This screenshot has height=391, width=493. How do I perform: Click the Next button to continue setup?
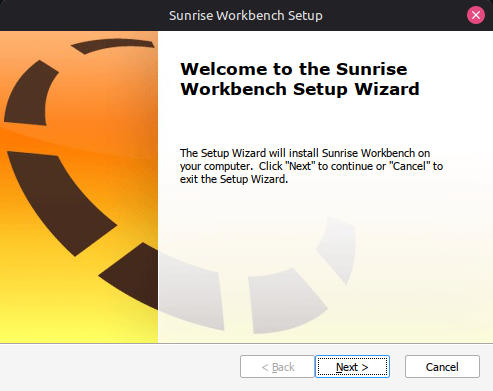(x=352, y=367)
